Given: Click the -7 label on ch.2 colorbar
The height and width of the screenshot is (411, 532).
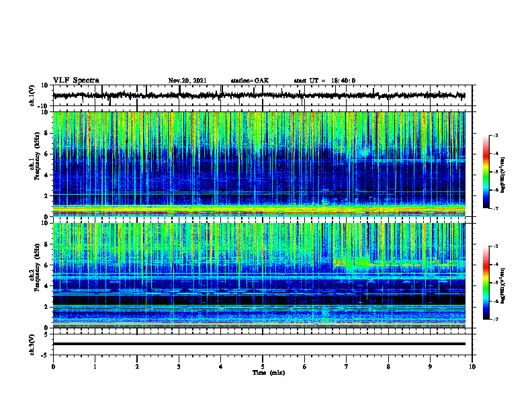Looking at the screenshot, I should [x=496, y=319].
